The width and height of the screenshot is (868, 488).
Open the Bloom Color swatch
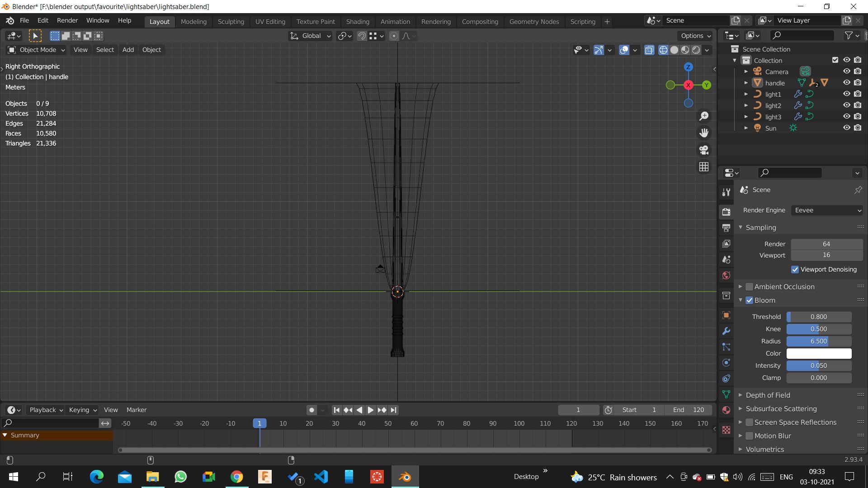(x=819, y=353)
